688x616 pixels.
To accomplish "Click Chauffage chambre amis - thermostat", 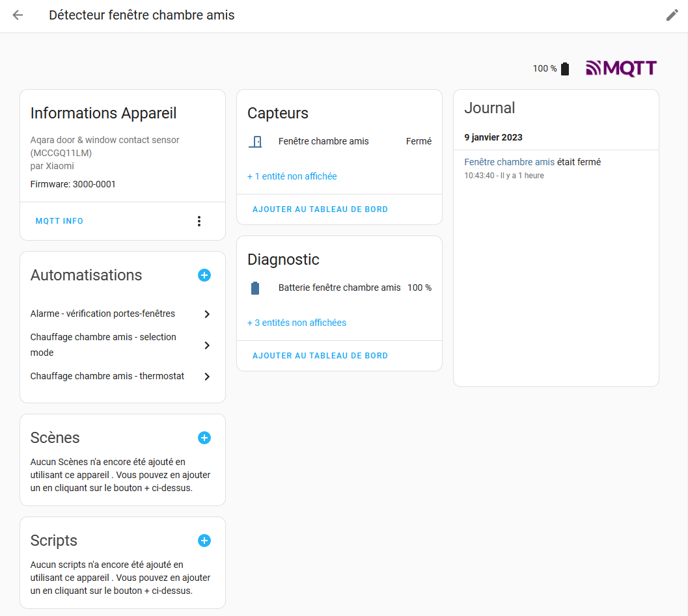I will click(107, 376).
